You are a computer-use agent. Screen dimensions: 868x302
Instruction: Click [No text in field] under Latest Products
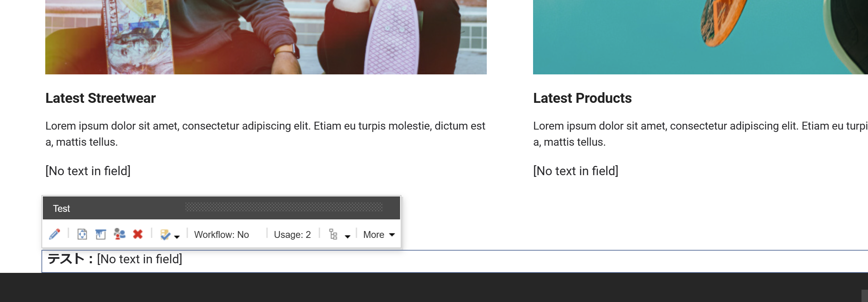click(576, 171)
